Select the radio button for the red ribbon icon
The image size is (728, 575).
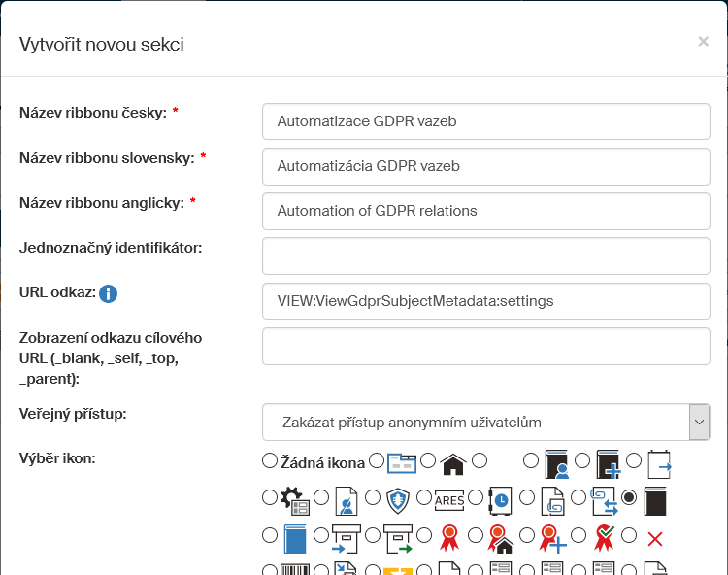425,535
